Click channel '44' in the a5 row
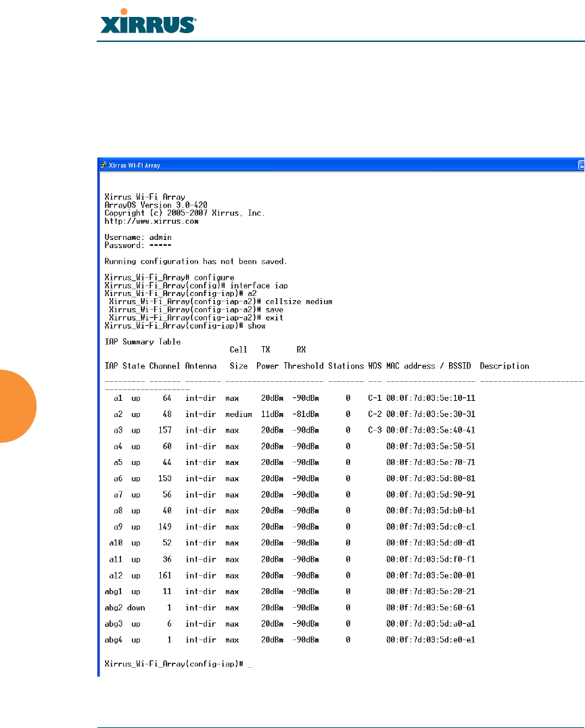Screen dimensions: 585x728 point(167,462)
